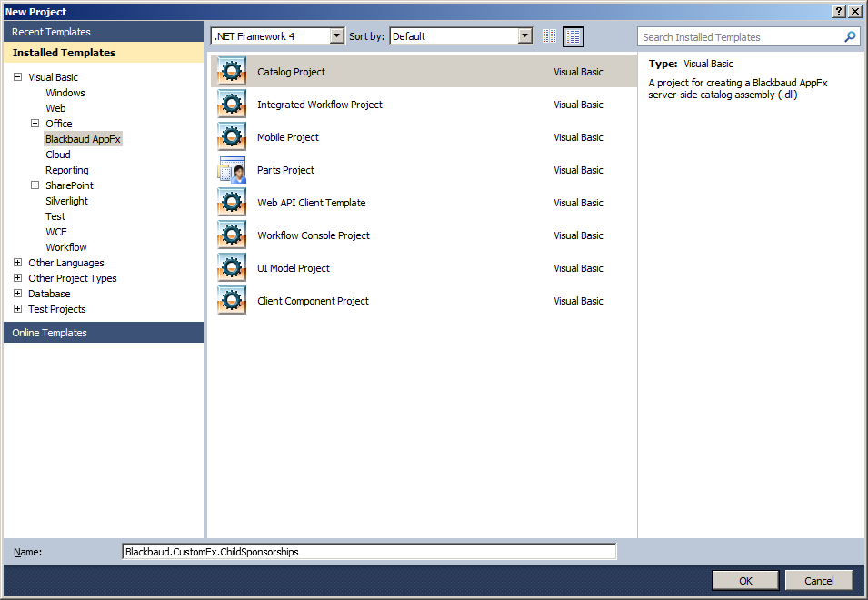868x600 pixels.
Task: Expand the Other Languages node
Action: pos(17,263)
